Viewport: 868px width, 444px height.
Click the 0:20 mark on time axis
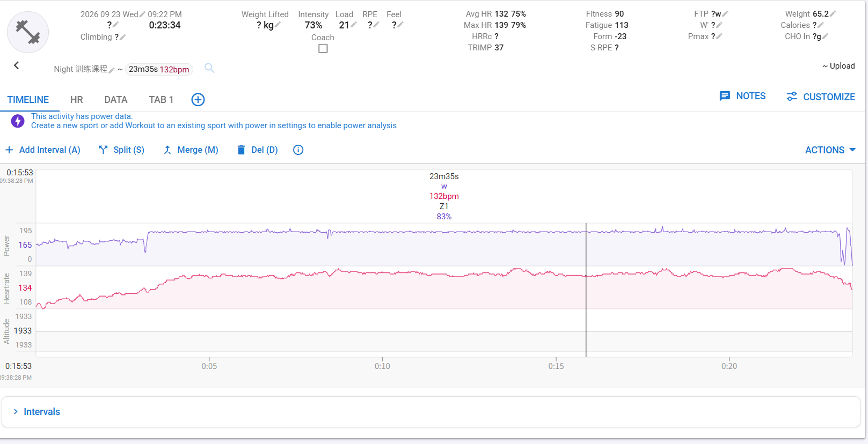(x=729, y=366)
